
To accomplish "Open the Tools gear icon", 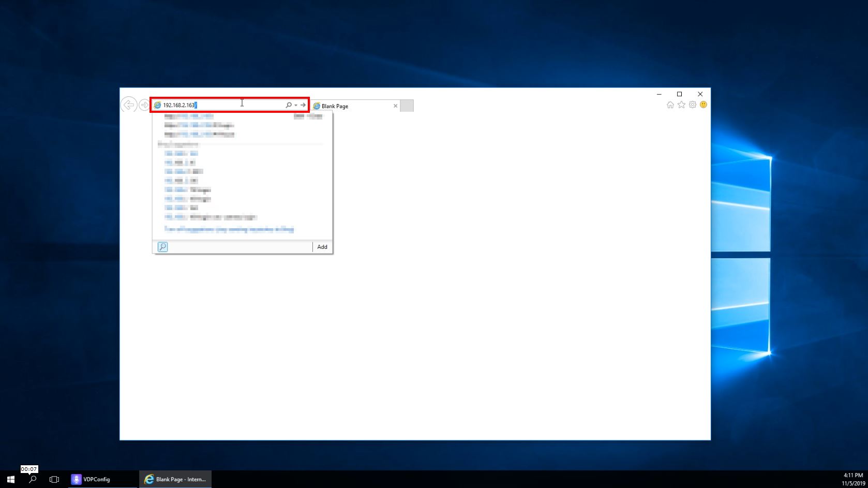I will (693, 105).
